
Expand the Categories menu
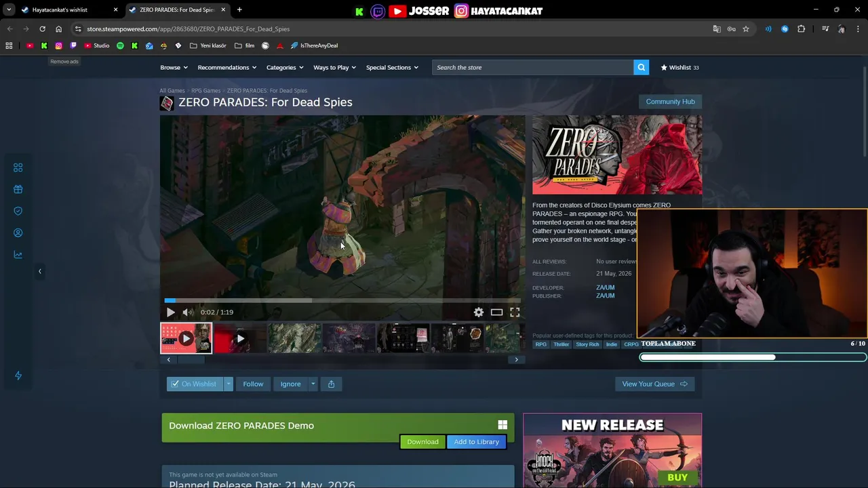click(284, 67)
